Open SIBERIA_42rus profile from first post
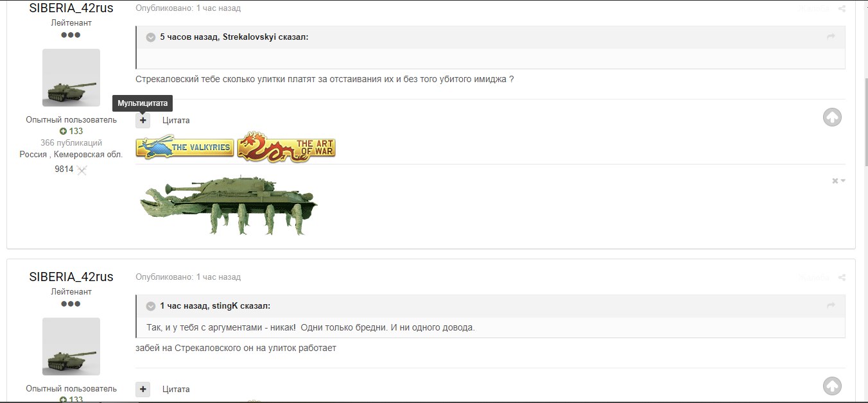This screenshot has height=403, width=868. pos(71,8)
